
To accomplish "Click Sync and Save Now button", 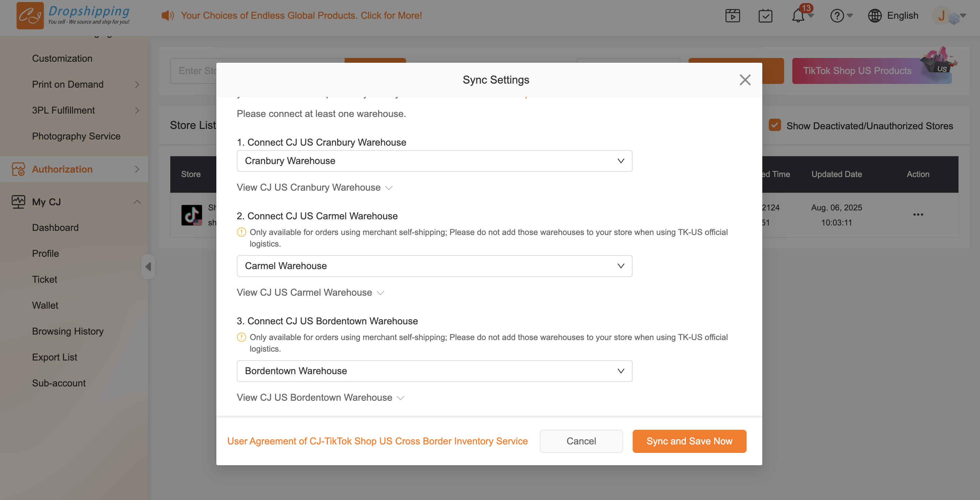I will pyautogui.click(x=689, y=441).
